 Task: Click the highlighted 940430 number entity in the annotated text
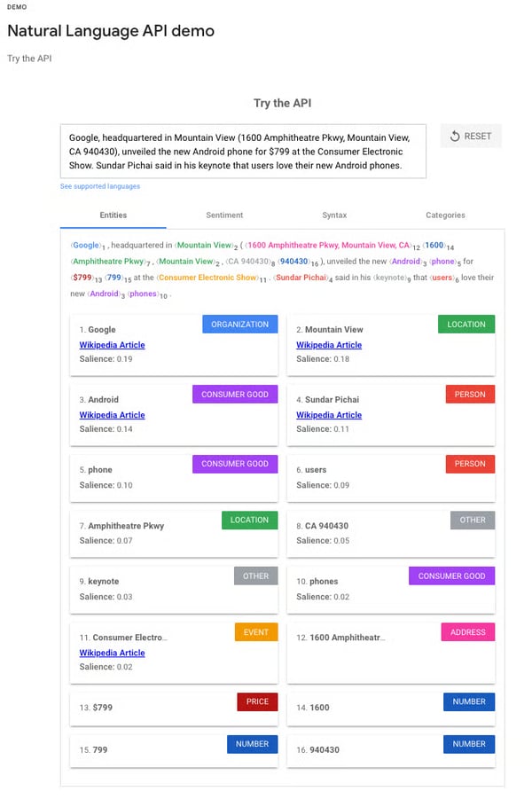pyautogui.click(x=294, y=262)
